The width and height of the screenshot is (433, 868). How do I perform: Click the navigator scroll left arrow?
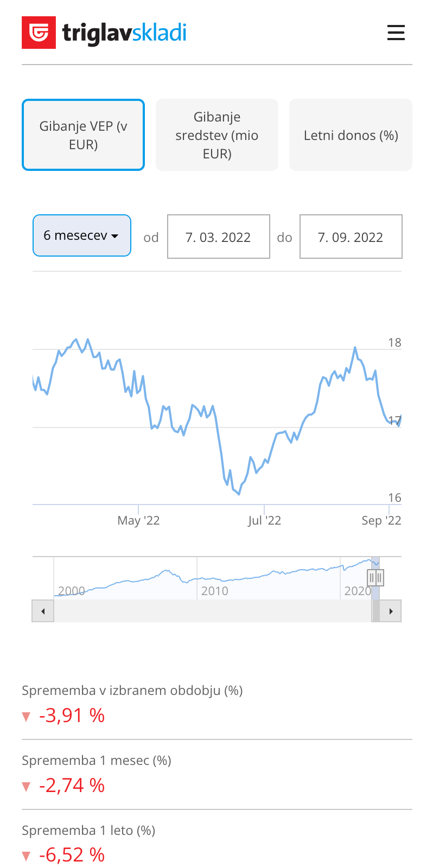coord(43,611)
